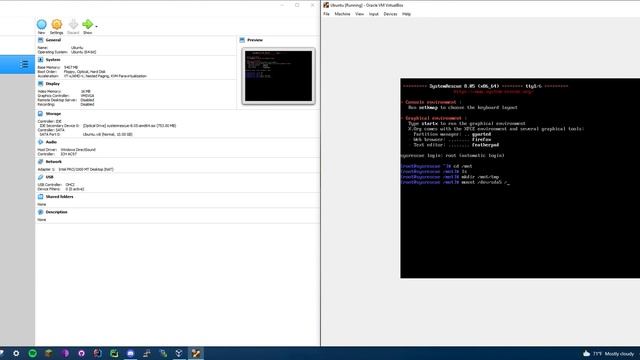Click the green Show arrow icon
The height and width of the screenshot is (360, 640).
[87, 24]
